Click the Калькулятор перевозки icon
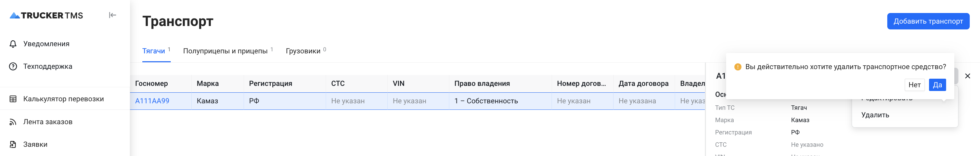This screenshot has width=980, height=156. [x=13, y=99]
